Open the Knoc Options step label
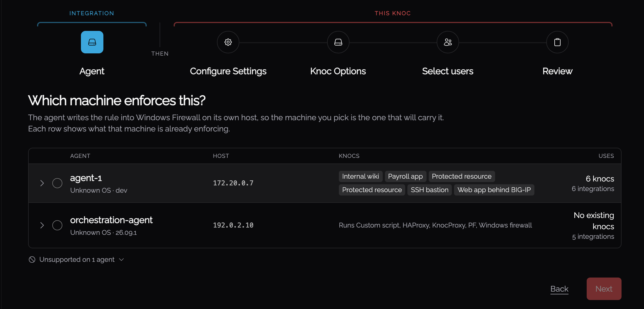Viewport: 644px width, 309px height. [338, 71]
